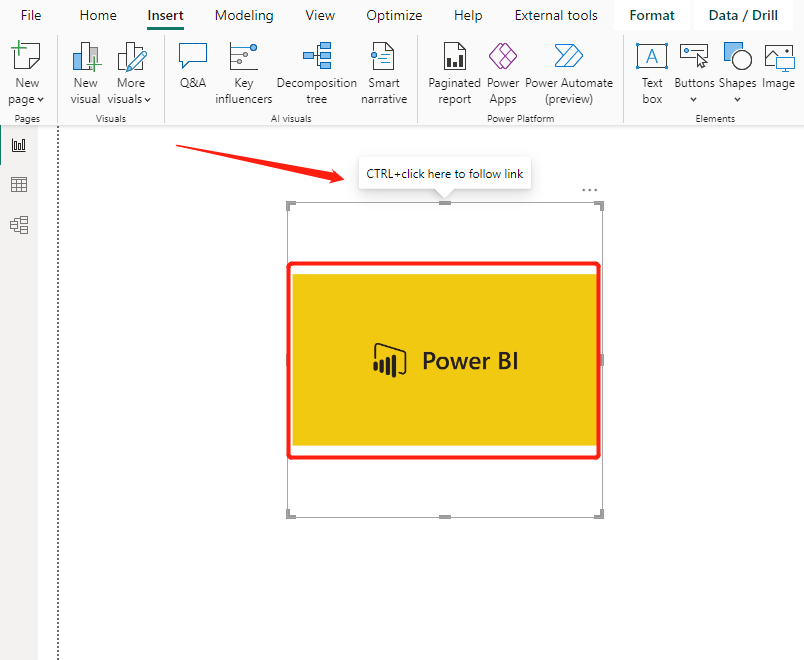This screenshot has width=804, height=660.
Task: Insert an Image element
Action: (x=778, y=66)
